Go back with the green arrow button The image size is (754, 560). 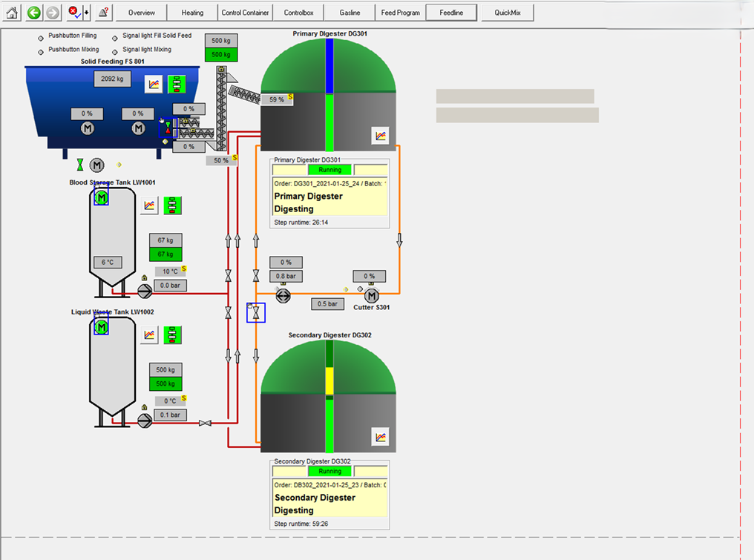[x=33, y=13]
